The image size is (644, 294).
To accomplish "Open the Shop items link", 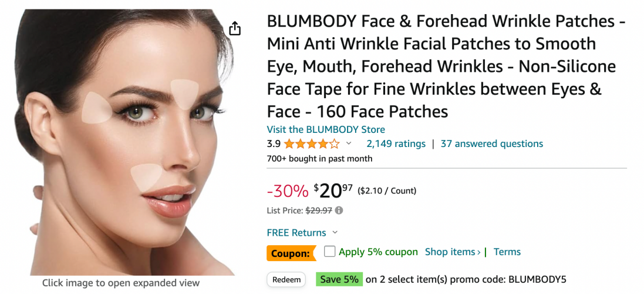I will click(x=453, y=252).
